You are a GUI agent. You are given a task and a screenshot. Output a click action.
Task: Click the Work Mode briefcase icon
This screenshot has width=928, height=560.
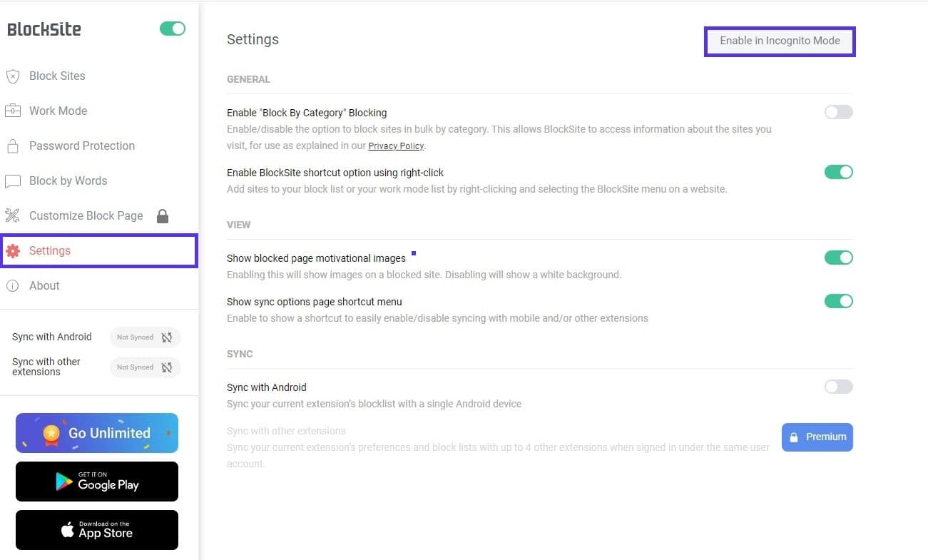[12, 111]
